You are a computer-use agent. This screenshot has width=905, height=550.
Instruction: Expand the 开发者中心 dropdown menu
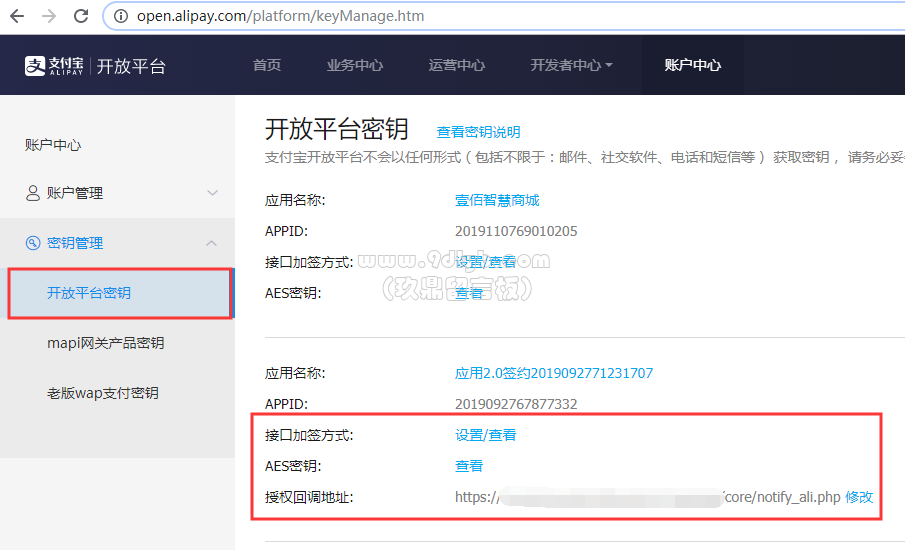coord(571,65)
